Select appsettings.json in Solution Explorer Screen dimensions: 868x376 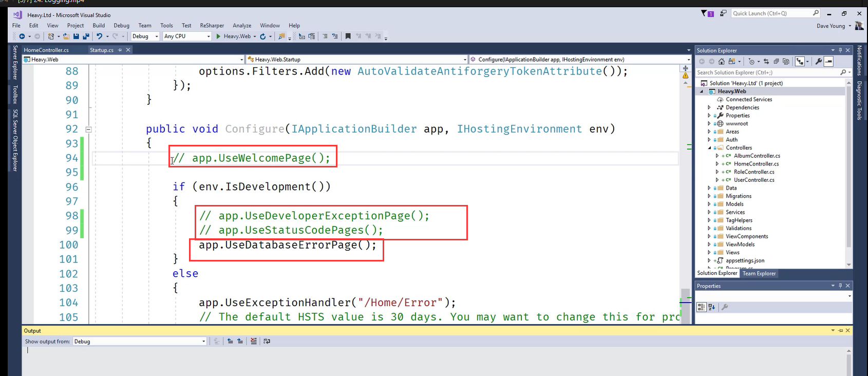coord(745,260)
